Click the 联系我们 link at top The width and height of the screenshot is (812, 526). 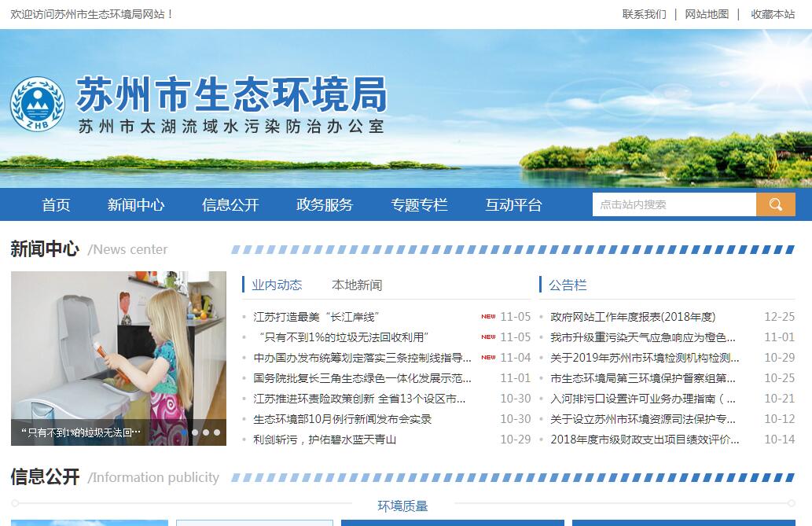tap(644, 14)
